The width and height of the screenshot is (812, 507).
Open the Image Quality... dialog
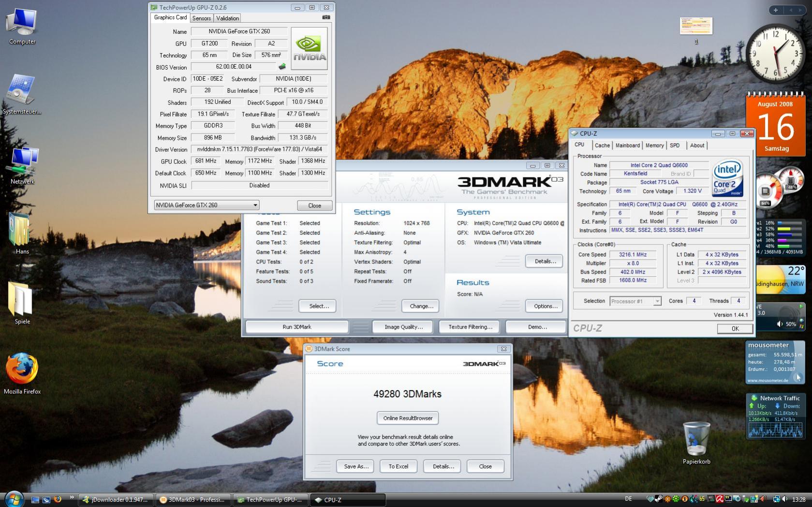coord(403,327)
